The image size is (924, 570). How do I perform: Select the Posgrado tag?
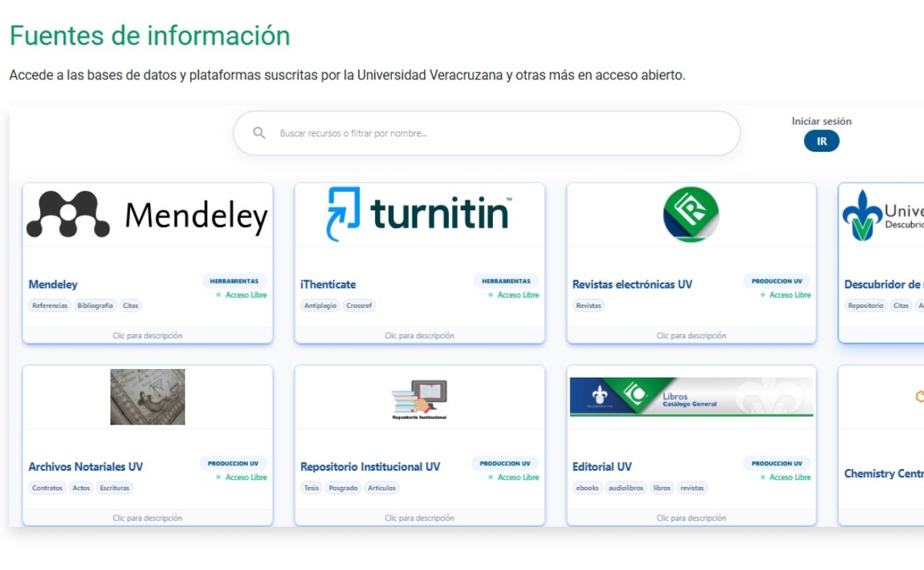pos(343,488)
